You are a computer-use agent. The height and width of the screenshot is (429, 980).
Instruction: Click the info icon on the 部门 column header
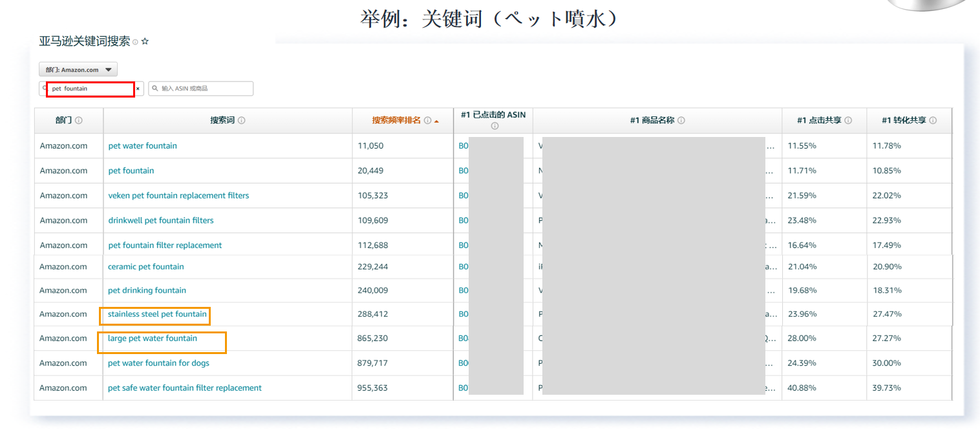point(79,120)
